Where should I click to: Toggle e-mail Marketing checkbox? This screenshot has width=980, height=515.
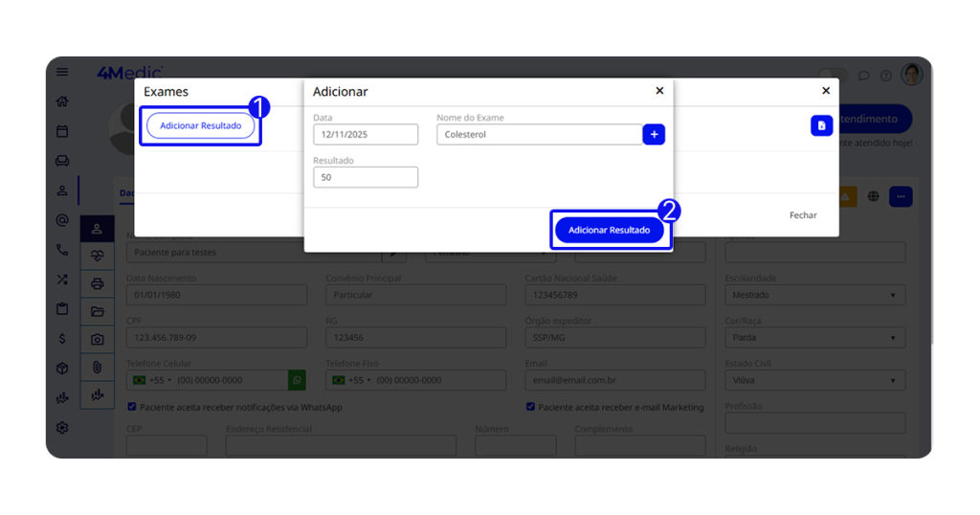coord(530,407)
